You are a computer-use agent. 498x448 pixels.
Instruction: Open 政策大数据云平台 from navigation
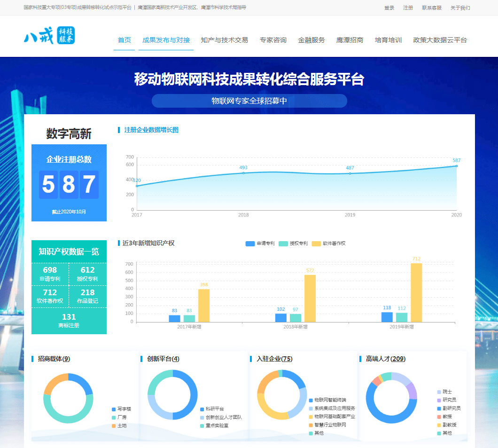[440, 40]
